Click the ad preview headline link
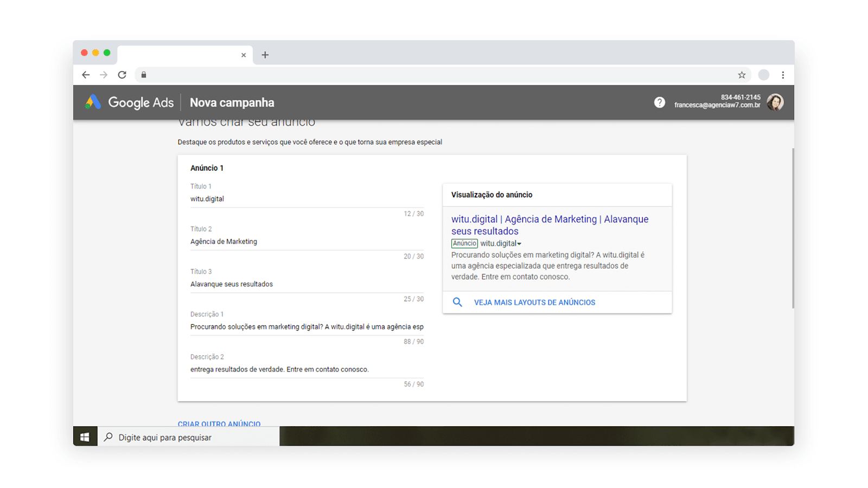This screenshot has height=488, width=868. 550,225
